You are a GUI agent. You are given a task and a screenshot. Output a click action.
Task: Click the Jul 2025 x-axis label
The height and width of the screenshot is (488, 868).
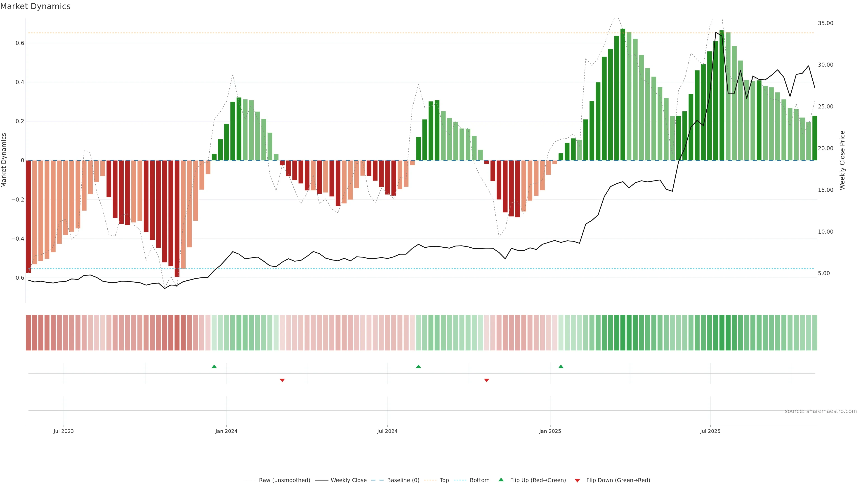click(x=710, y=431)
